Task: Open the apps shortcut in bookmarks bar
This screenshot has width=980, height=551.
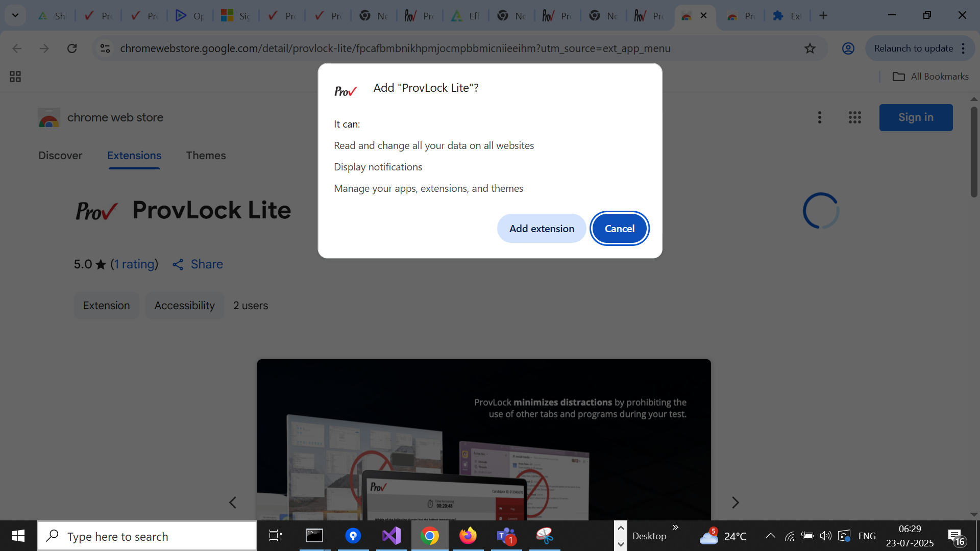Action: click(x=15, y=77)
